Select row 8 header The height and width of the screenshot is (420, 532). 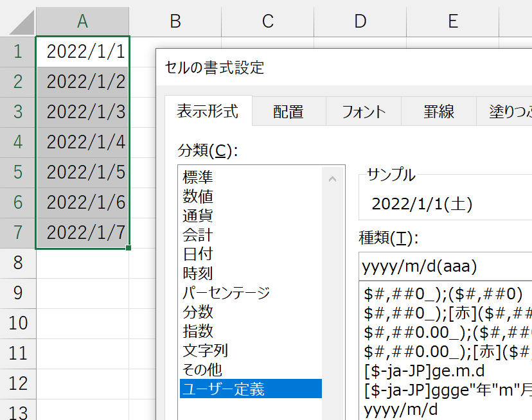pyautogui.click(x=17, y=263)
